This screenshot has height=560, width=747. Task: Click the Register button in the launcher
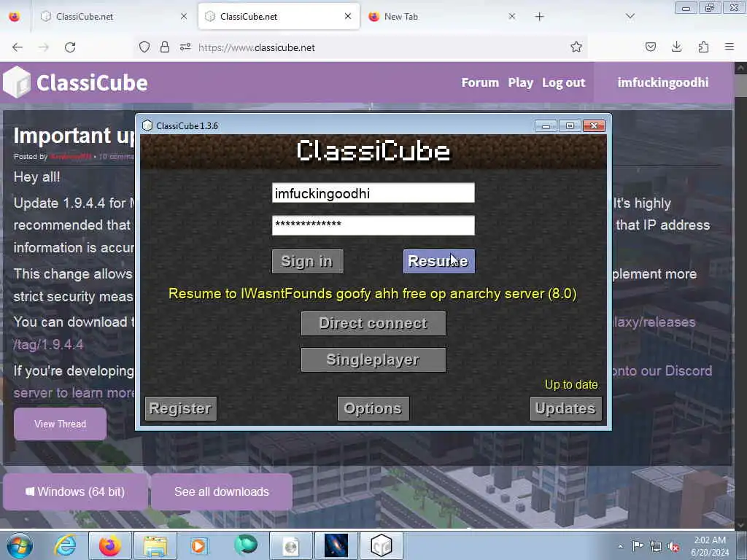(x=180, y=408)
